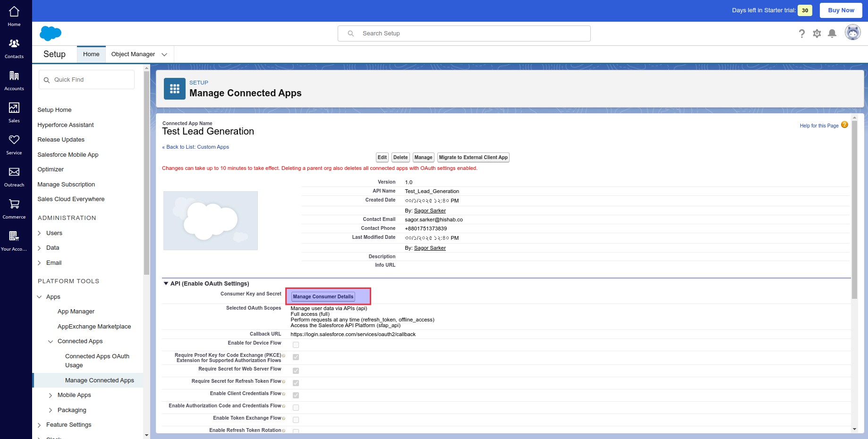This screenshot has height=439, width=868.
Task: Toggle Enable for Device Flow checkbox
Action: coord(296,345)
